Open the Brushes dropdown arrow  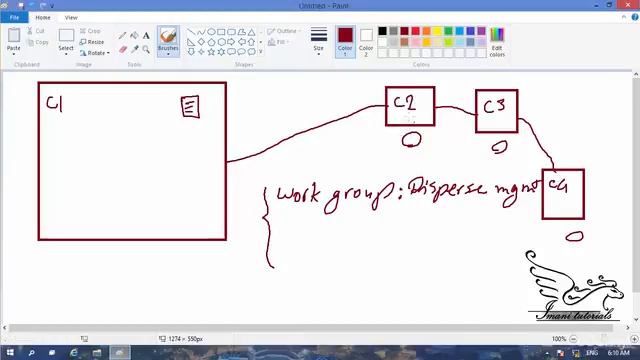168,54
